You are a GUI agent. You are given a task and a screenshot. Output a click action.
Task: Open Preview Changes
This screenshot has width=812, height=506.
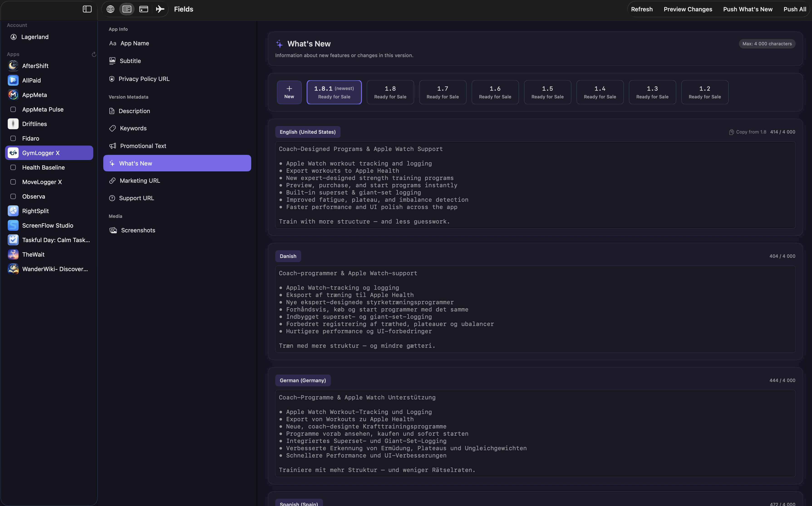point(688,9)
